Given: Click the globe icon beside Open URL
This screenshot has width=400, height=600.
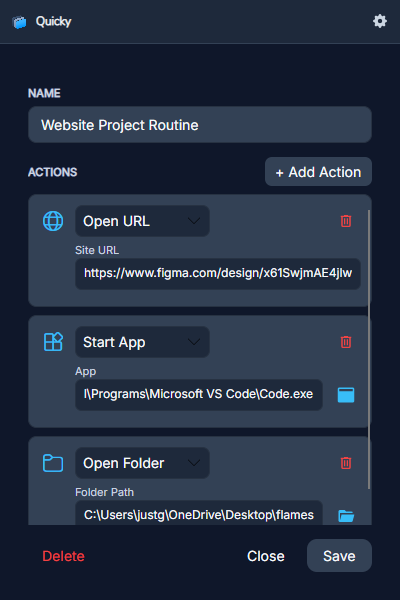Looking at the screenshot, I should [x=53, y=221].
